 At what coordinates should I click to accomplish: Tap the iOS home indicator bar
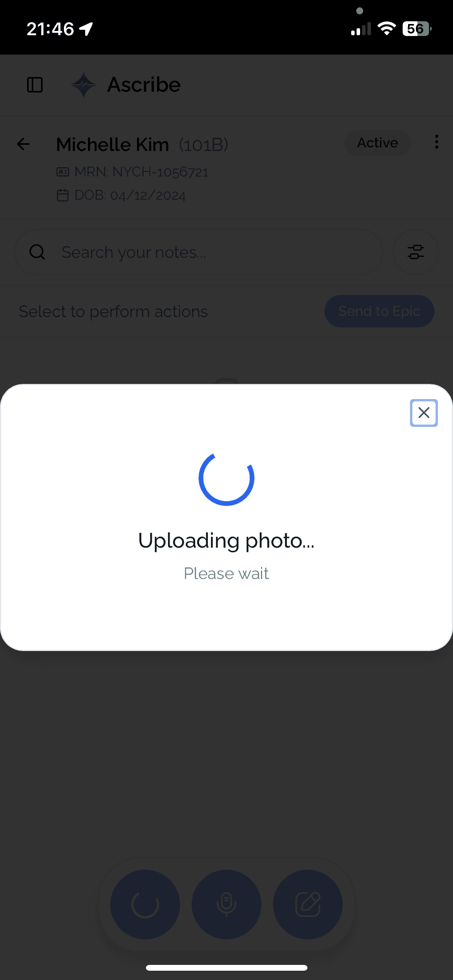pos(226,968)
